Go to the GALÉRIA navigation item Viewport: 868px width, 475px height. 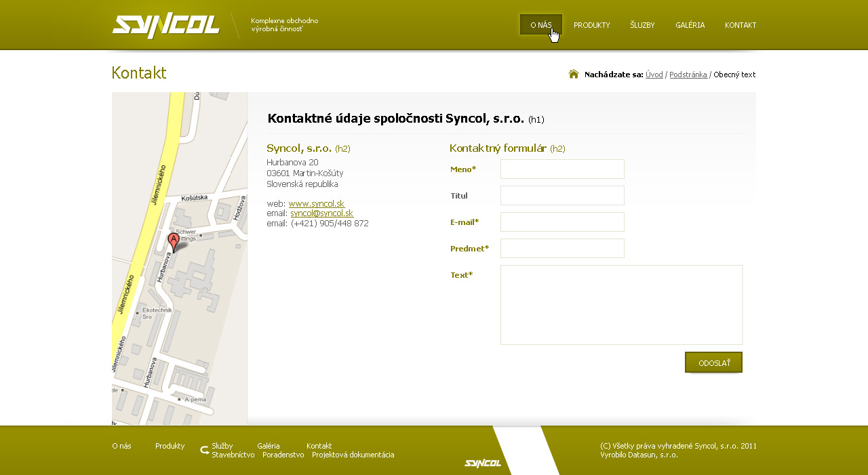[690, 25]
